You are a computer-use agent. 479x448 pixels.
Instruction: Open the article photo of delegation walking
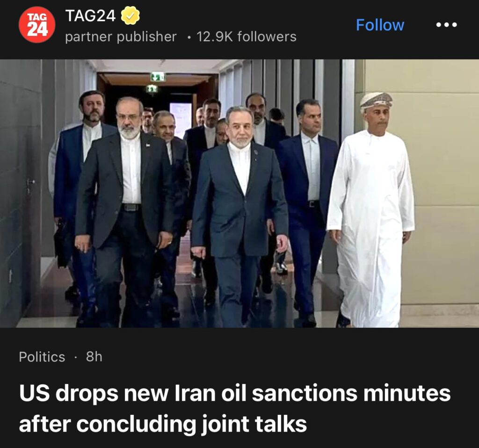[x=239, y=193]
